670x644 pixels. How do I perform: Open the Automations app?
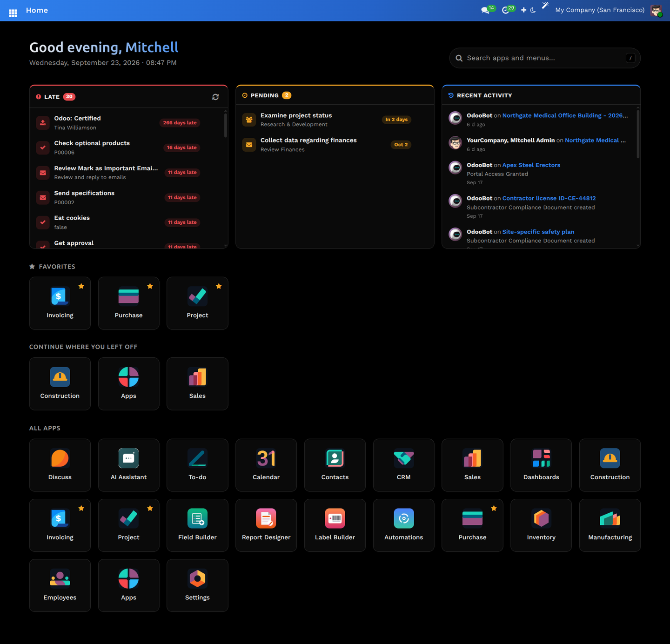pos(404,525)
